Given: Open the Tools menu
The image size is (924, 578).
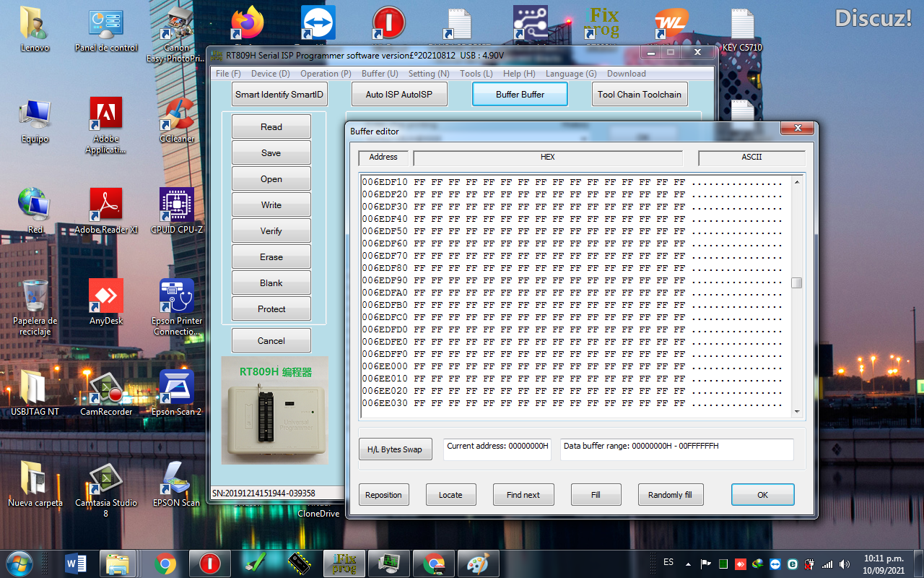Looking at the screenshot, I should click(476, 73).
